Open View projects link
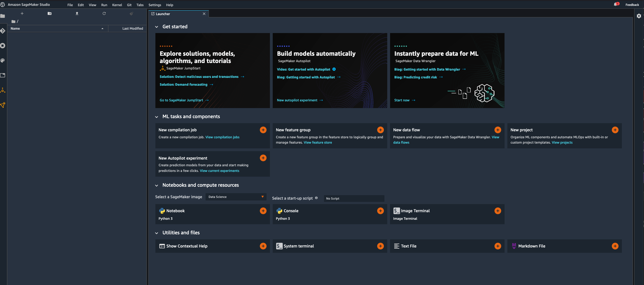 pos(562,142)
